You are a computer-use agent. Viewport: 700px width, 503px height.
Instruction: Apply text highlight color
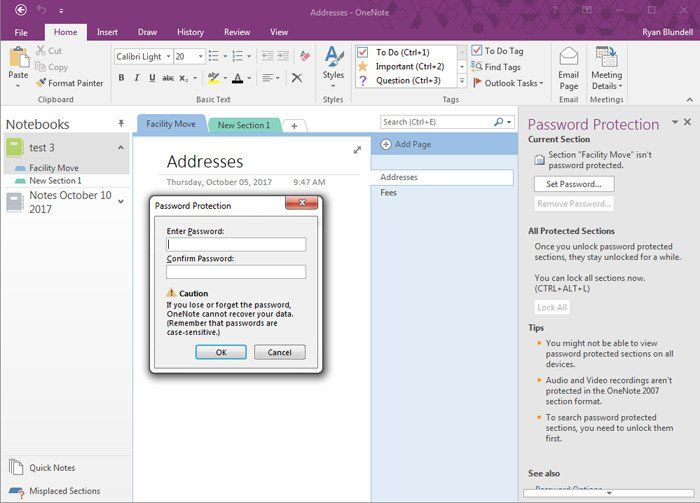coord(213,78)
